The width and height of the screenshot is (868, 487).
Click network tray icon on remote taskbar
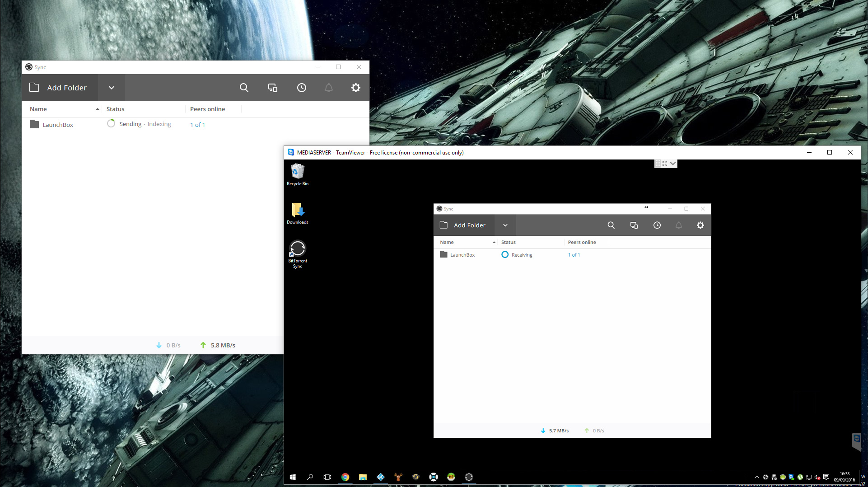coord(809,477)
